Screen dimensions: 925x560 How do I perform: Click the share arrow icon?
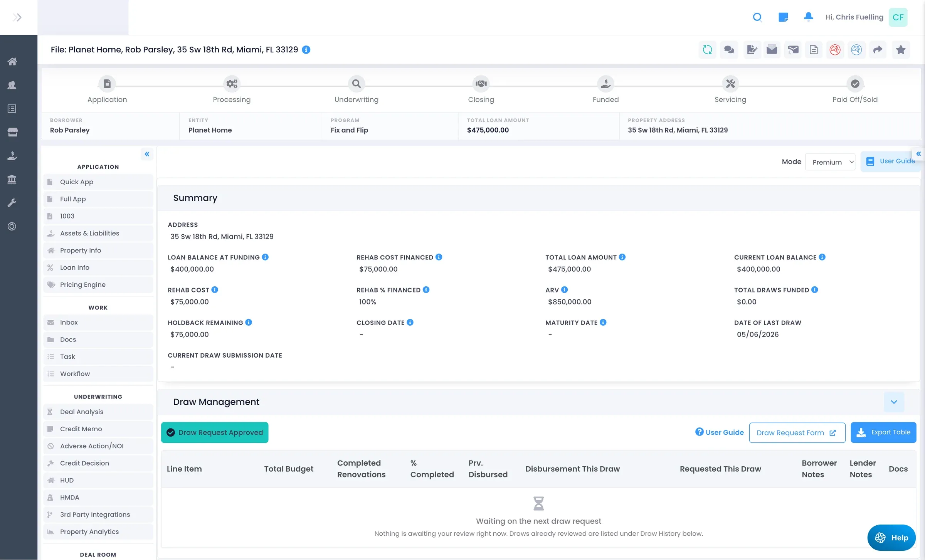pos(878,50)
